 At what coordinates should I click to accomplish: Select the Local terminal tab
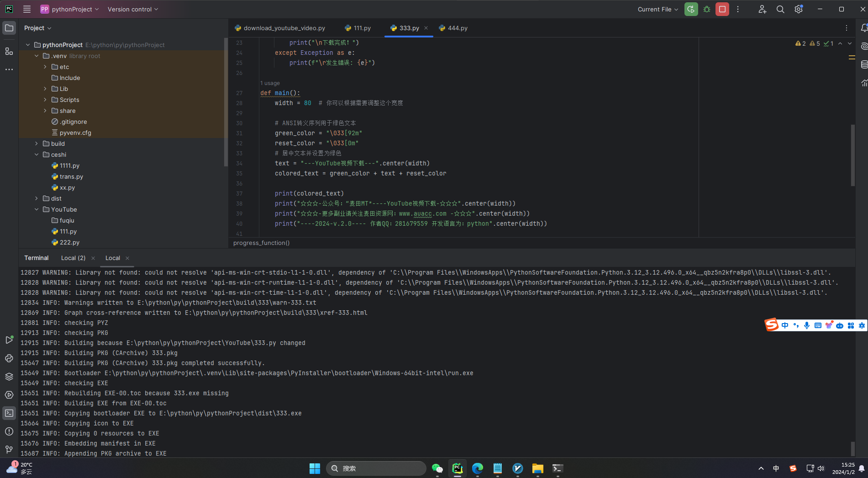113,258
